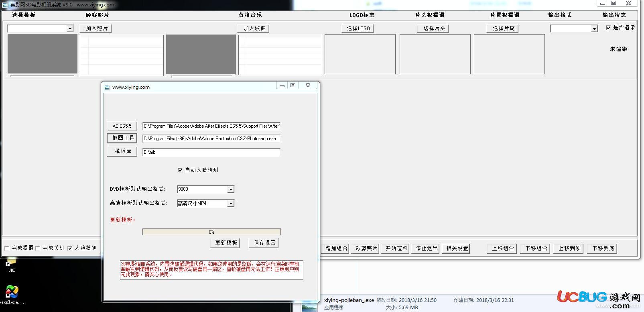The image size is (644, 312).
Task: Click the 替换音乐 song list box
Action: (x=280, y=55)
